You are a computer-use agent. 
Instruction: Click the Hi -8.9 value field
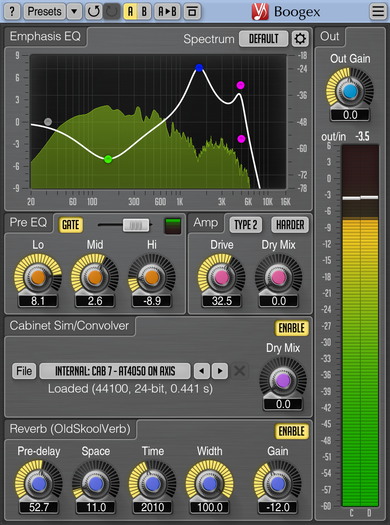pyautogui.click(x=152, y=301)
